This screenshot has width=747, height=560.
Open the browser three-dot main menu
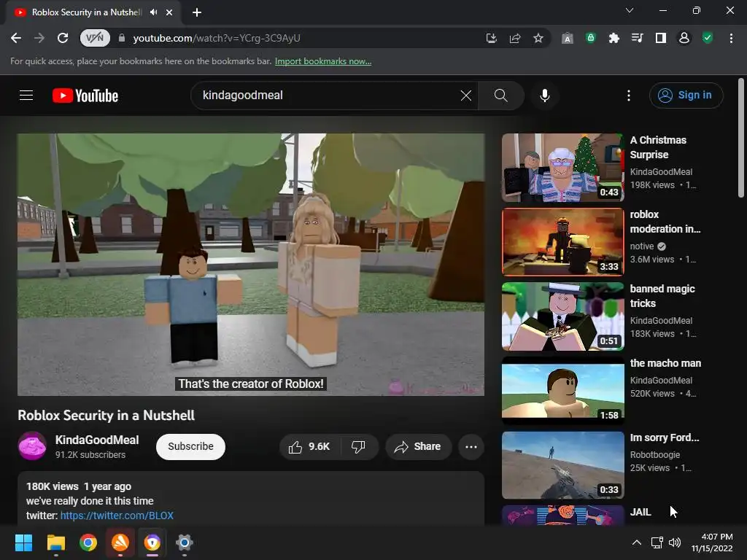tap(731, 38)
